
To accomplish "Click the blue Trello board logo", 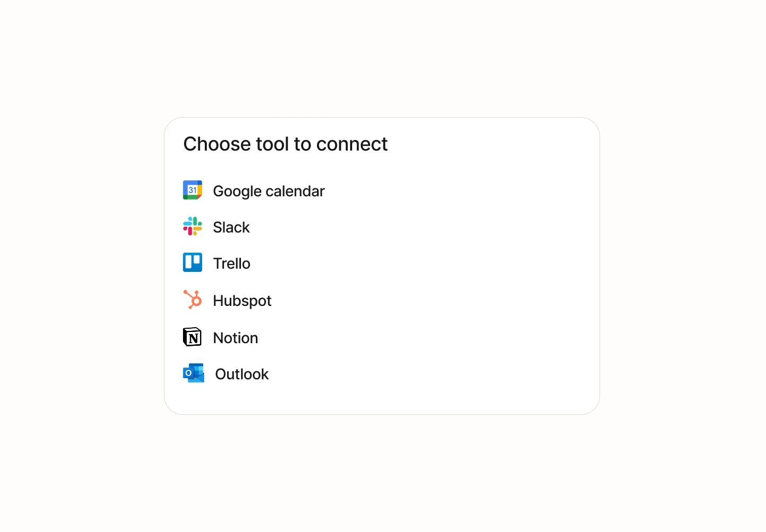I will 193,262.
